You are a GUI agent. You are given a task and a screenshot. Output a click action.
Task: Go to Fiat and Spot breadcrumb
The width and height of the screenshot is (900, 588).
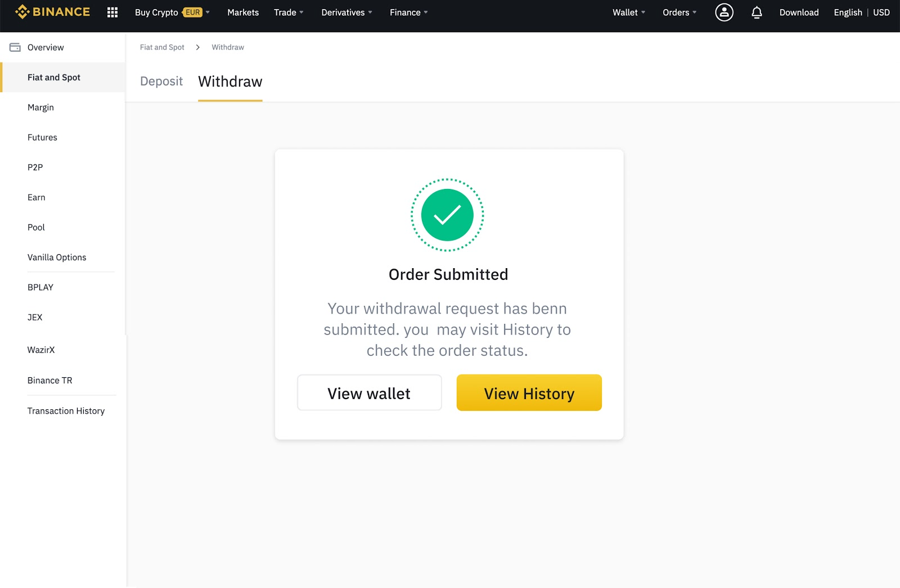[x=162, y=47]
